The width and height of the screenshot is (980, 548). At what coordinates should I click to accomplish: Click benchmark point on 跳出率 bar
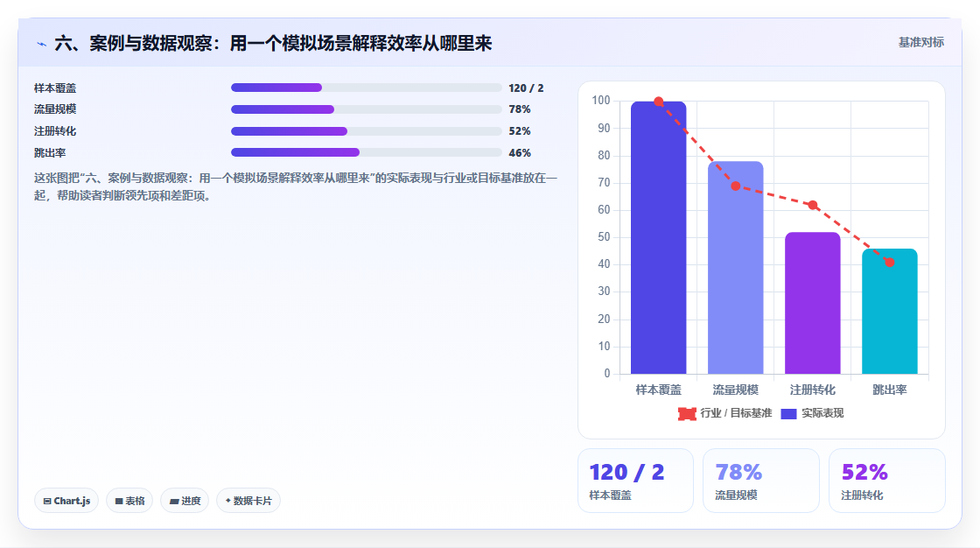click(889, 262)
